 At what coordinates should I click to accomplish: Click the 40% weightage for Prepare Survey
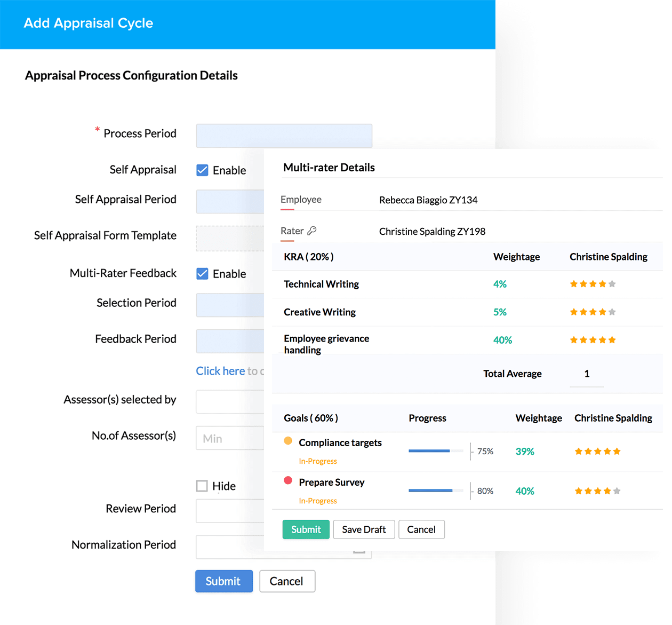click(525, 491)
